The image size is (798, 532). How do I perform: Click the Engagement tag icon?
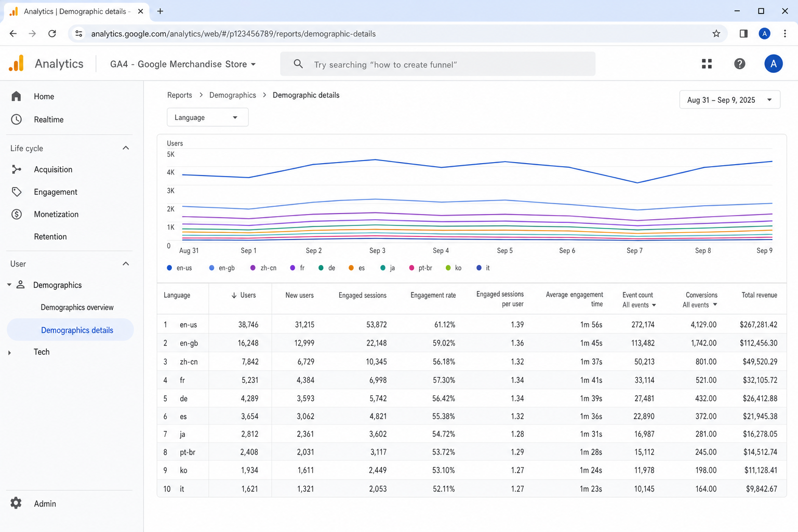17,192
